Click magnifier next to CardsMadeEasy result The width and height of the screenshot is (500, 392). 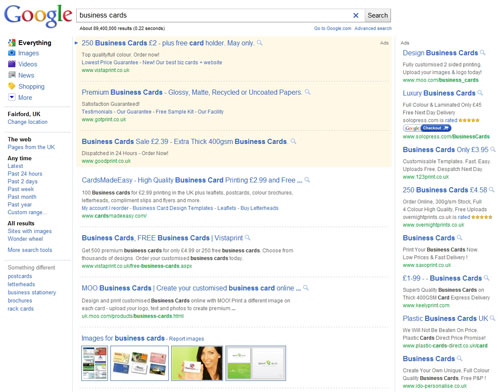[307, 180]
